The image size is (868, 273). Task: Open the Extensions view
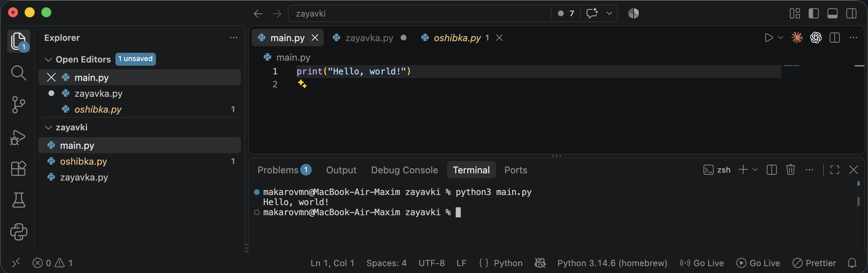pos(18,168)
